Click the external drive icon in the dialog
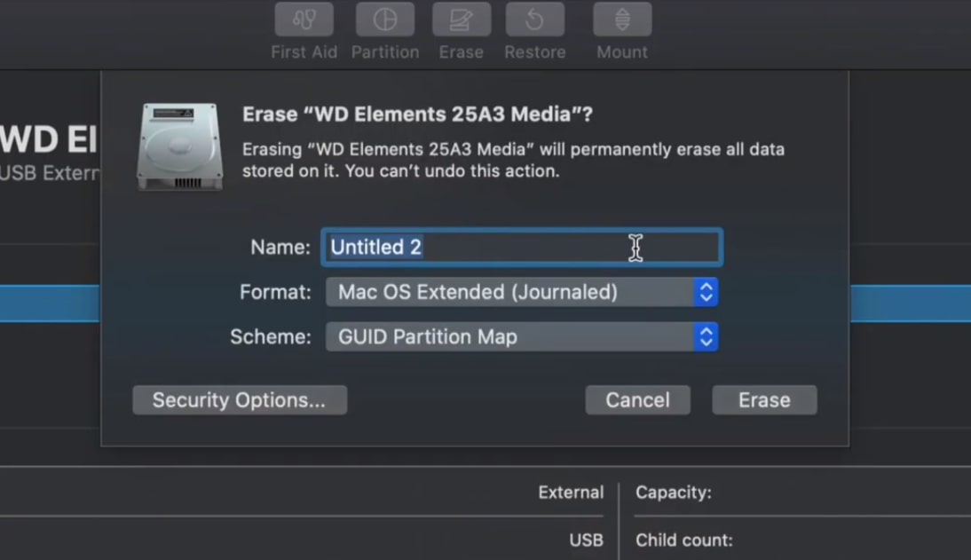This screenshot has height=560, width=971. (x=179, y=145)
